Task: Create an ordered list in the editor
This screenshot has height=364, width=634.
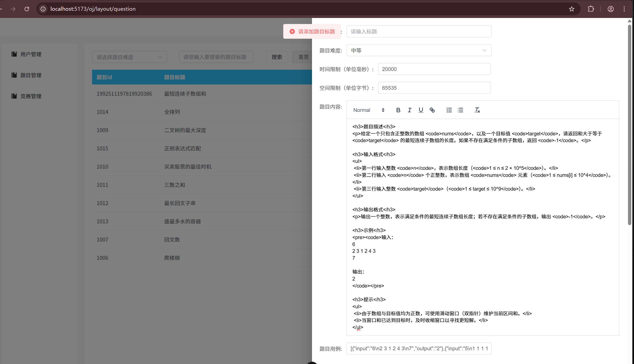Action: [449, 110]
